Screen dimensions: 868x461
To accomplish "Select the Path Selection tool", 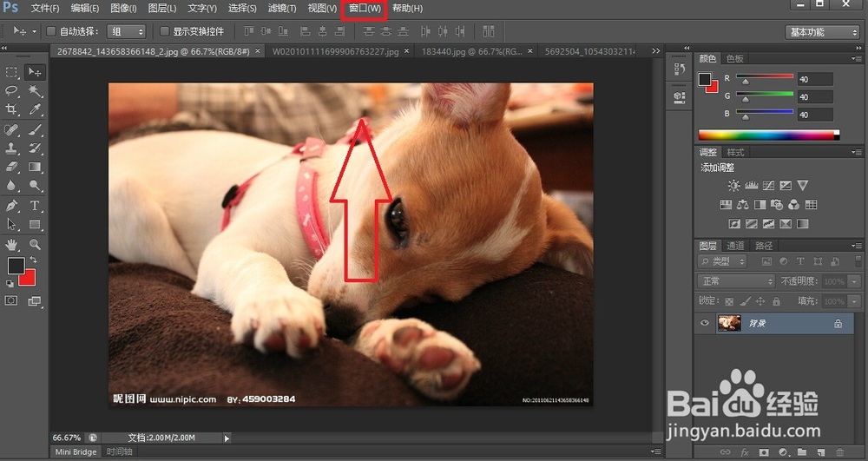I will (11, 224).
